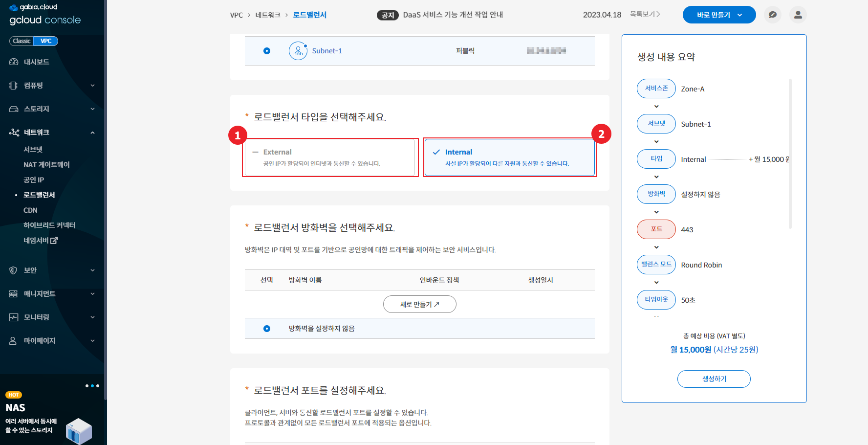Click the 생성하기 create button

click(714, 379)
